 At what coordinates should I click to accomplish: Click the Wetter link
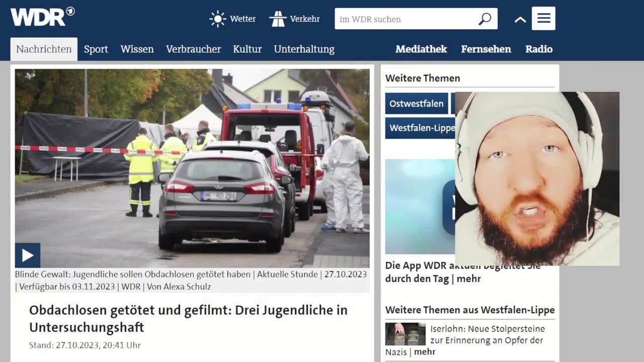243,19
